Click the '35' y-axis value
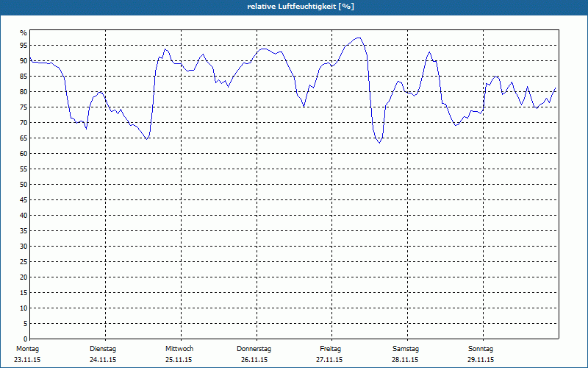Image resolution: width=588 pixels, height=368 pixels. [x=24, y=231]
